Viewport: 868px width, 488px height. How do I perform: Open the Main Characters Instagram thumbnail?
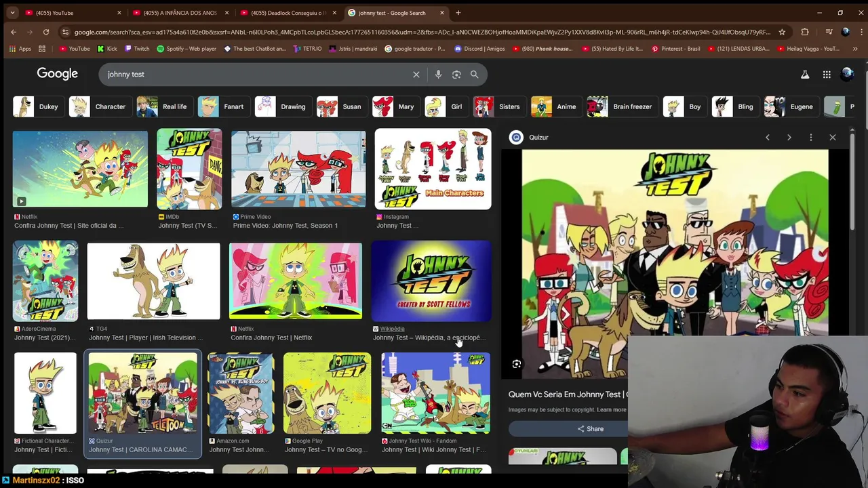[x=433, y=169]
